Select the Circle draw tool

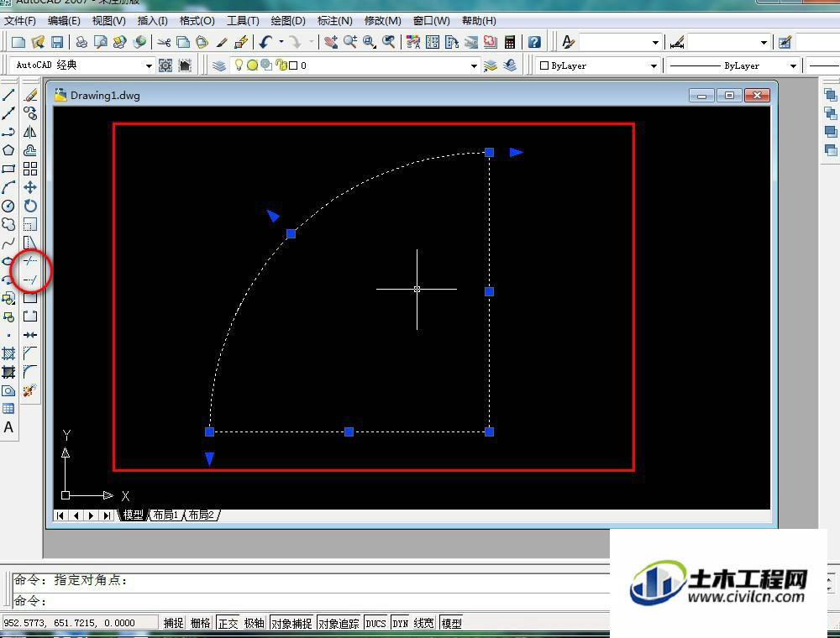[x=8, y=206]
